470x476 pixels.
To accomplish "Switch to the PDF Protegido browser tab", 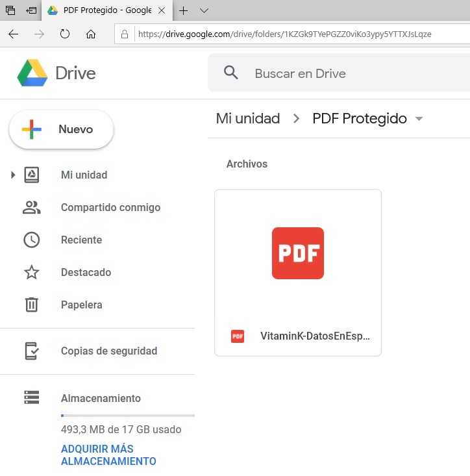I will (106, 11).
